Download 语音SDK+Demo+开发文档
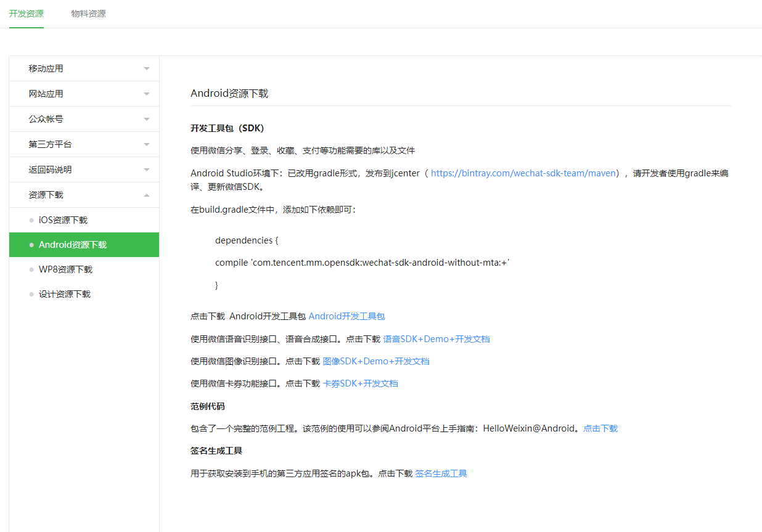This screenshot has width=762, height=532. [436, 339]
